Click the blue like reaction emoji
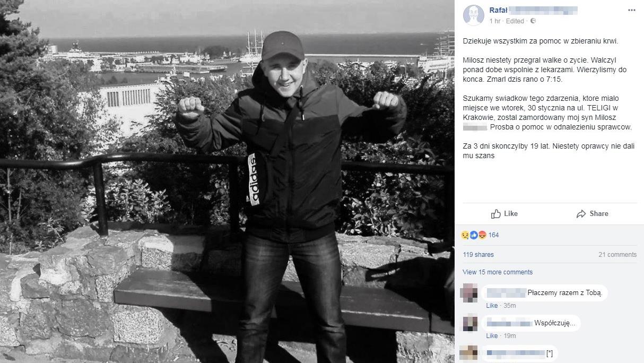The width and height of the screenshot is (644, 363). tap(474, 235)
